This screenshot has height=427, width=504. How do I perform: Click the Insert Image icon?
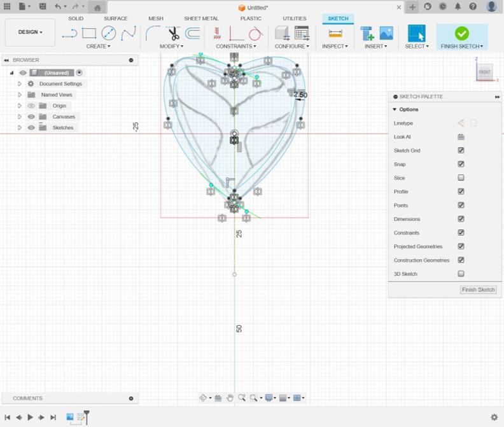(x=386, y=33)
